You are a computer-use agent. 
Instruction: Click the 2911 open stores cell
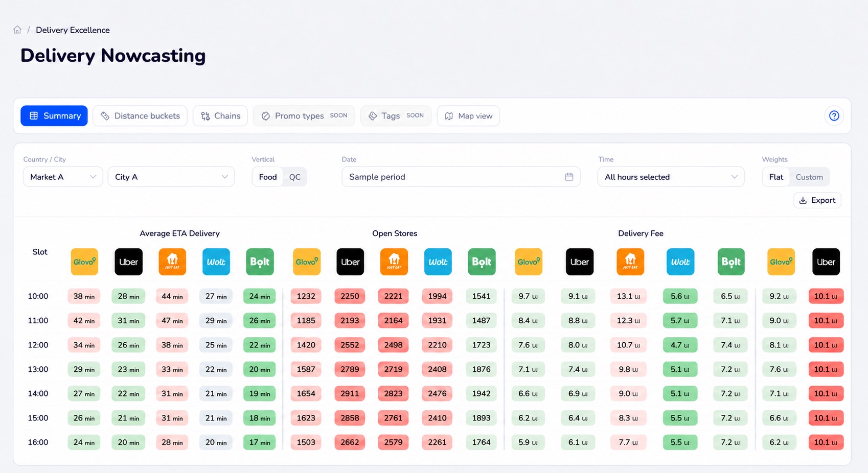click(350, 394)
